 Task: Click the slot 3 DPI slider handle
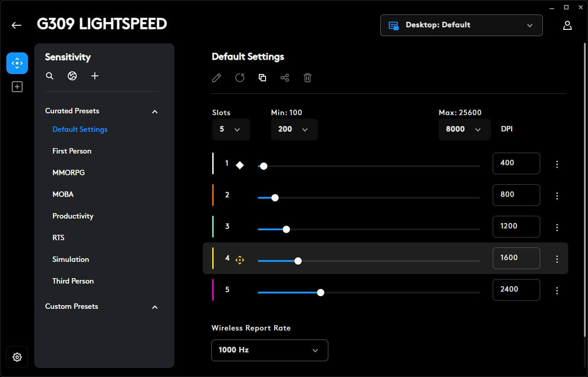point(286,229)
